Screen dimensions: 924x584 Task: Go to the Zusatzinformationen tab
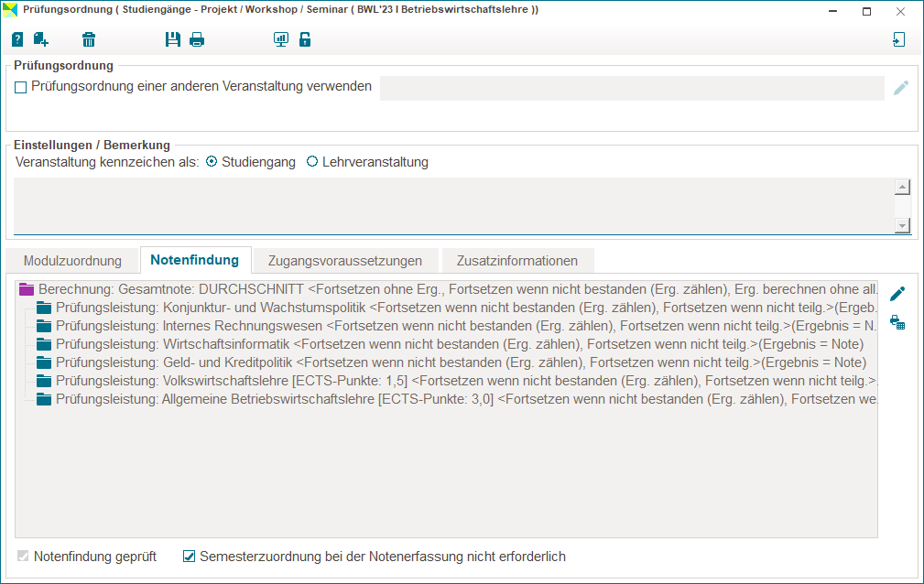(x=517, y=261)
